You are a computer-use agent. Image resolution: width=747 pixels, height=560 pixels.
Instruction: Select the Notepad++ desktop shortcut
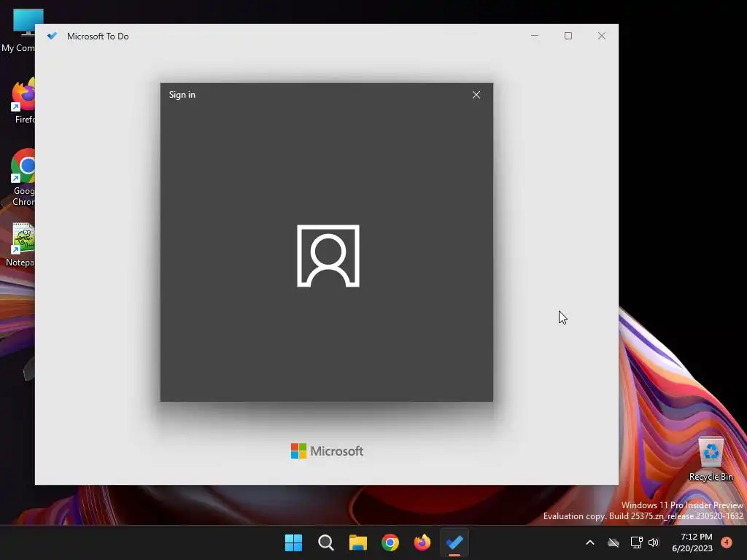click(21, 245)
